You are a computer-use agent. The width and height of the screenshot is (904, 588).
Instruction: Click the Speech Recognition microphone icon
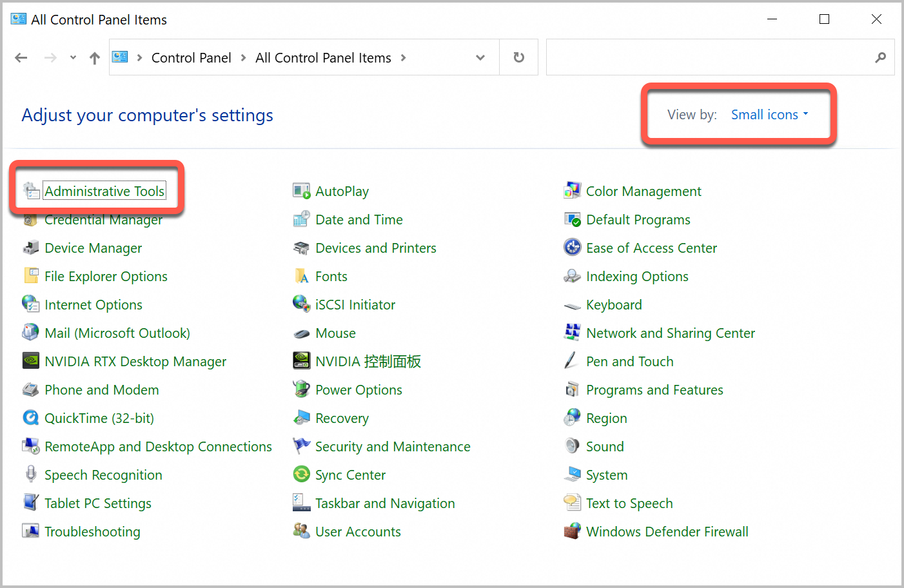(x=31, y=475)
